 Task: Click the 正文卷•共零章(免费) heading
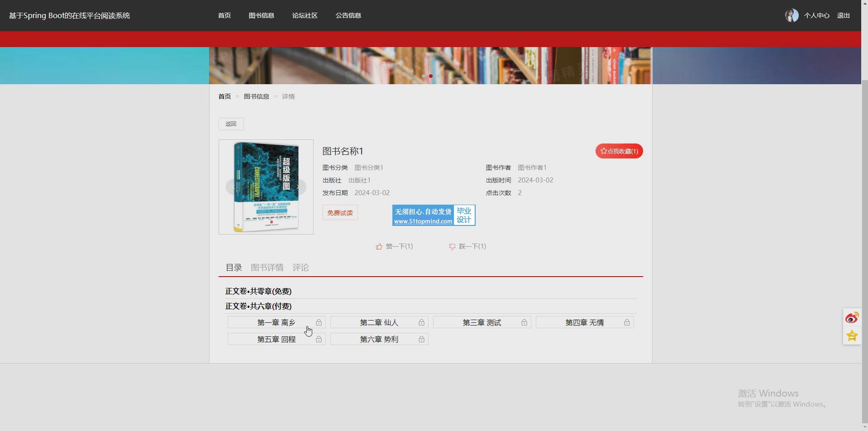[258, 291]
